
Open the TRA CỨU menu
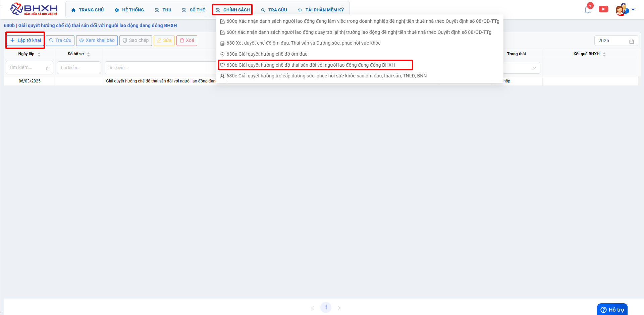pos(274,10)
